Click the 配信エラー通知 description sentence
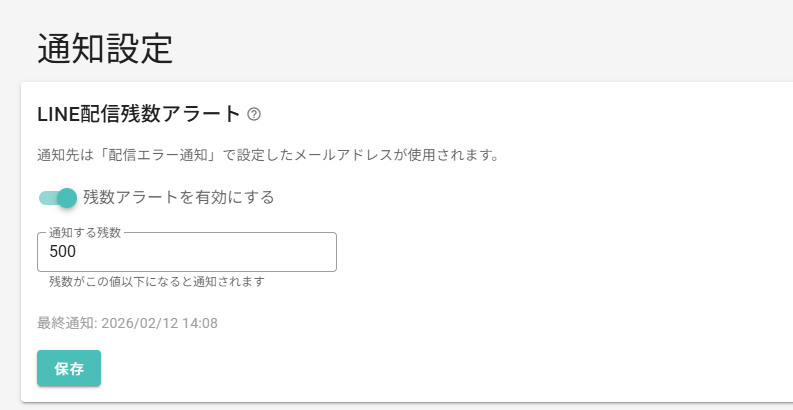793x410 pixels. pyautogui.click(x=267, y=156)
